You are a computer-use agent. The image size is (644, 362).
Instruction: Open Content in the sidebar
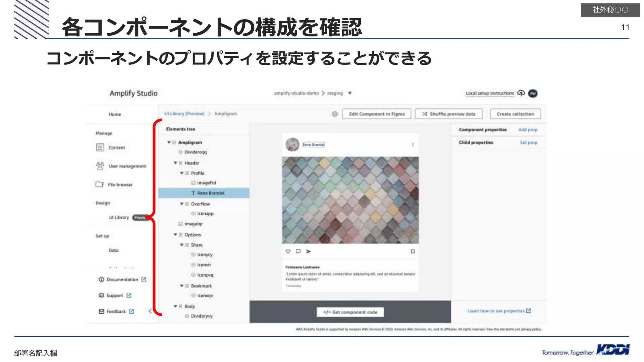pos(117,147)
